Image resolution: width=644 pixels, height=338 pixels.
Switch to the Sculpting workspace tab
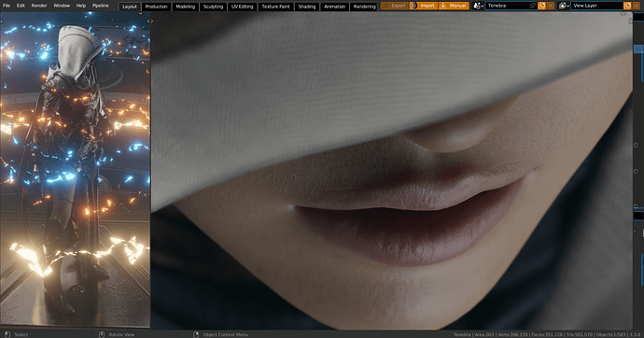(213, 7)
